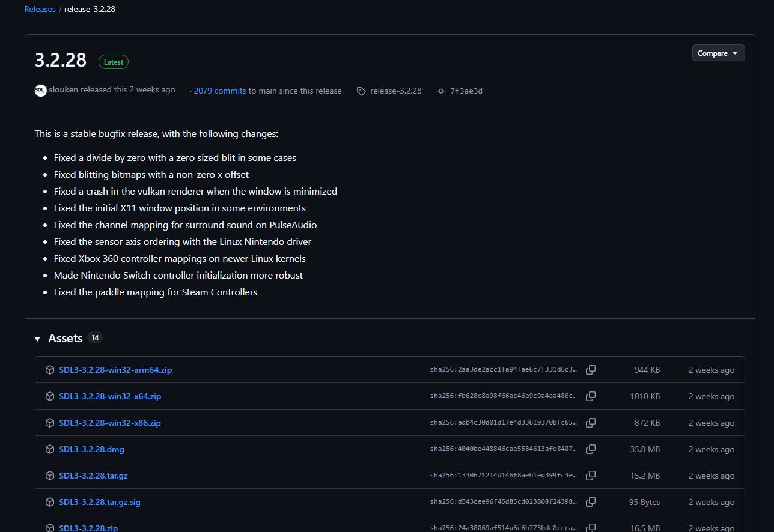
Task: Download SDL3-3.2.28-win32-arm64.zip
Action: click(115, 370)
